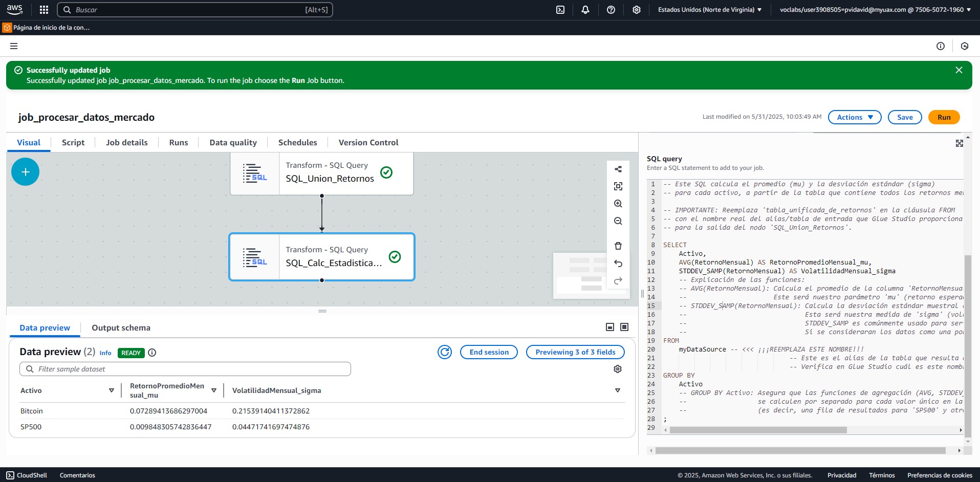Open the AWS home logo
Screen dimensions: 980x482
click(x=14, y=10)
